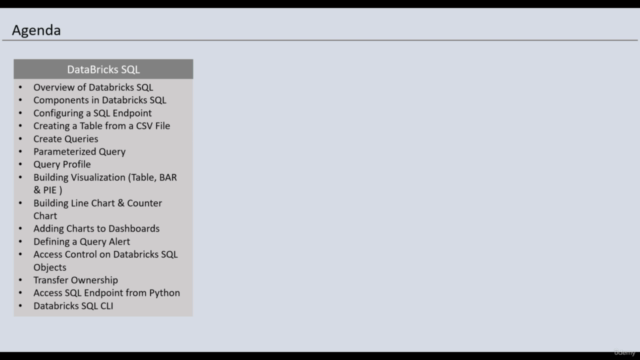Select 'Configuring a SQL Endpoint' line
Viewport: 640px width, 360px height.
92,113
